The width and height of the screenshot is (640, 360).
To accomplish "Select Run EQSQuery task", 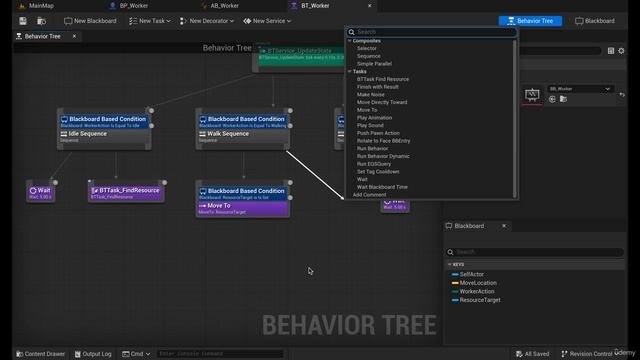I will [374, 164].
